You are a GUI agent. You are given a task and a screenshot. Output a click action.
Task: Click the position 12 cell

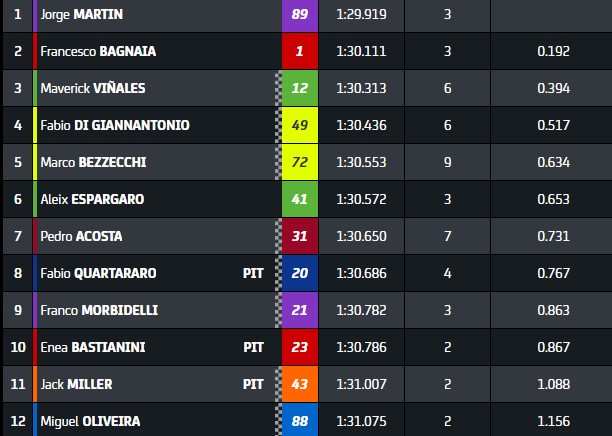pos(17,421)
